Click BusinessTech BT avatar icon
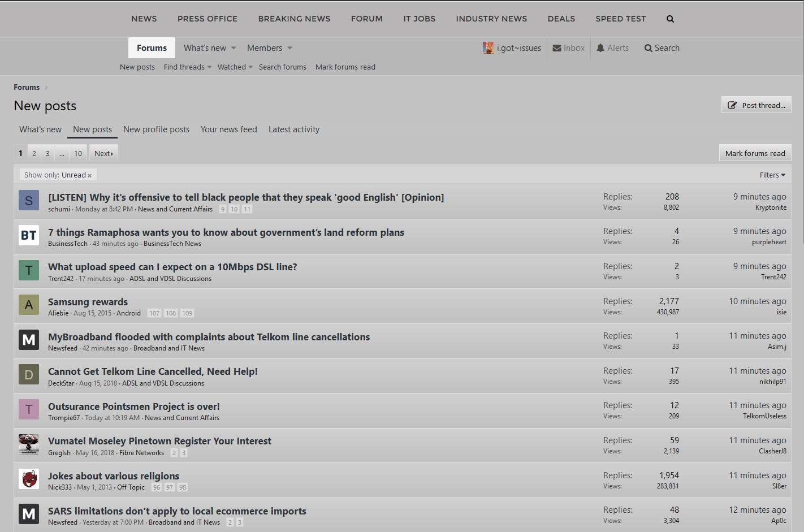 pos(29,235)
